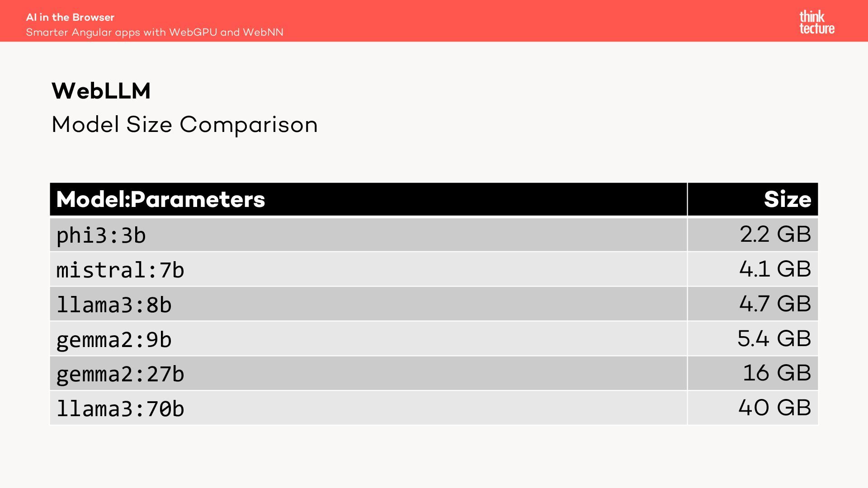The width and height of the screenshot is (868, 488).
Task: Select the mistral:7b model cell
Action: [120, 270]
